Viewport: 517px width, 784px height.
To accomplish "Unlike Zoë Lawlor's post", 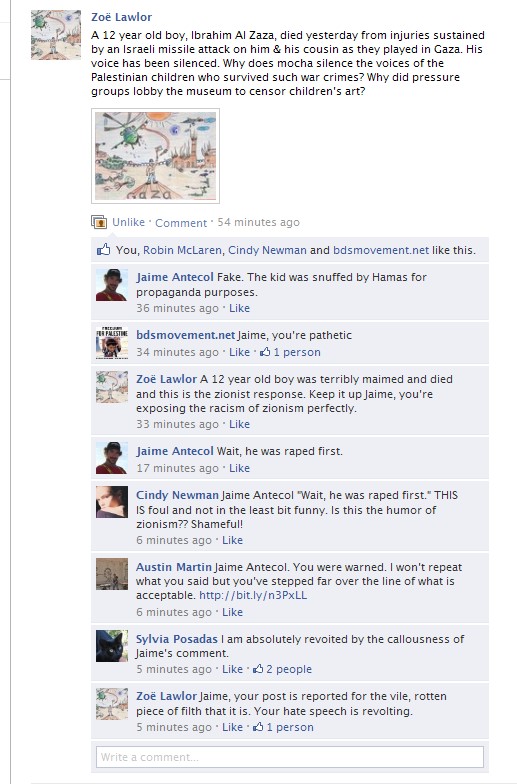I will click(128, 222).
